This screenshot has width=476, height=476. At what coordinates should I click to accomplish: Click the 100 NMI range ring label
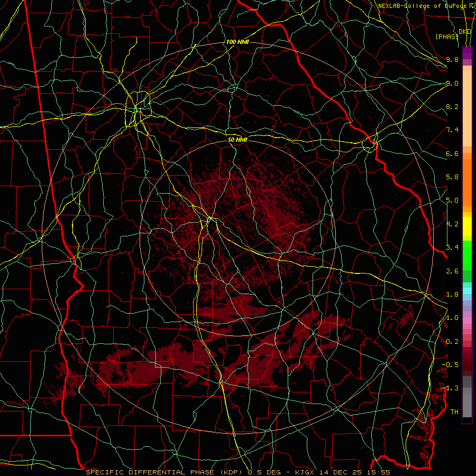point(237,42)
